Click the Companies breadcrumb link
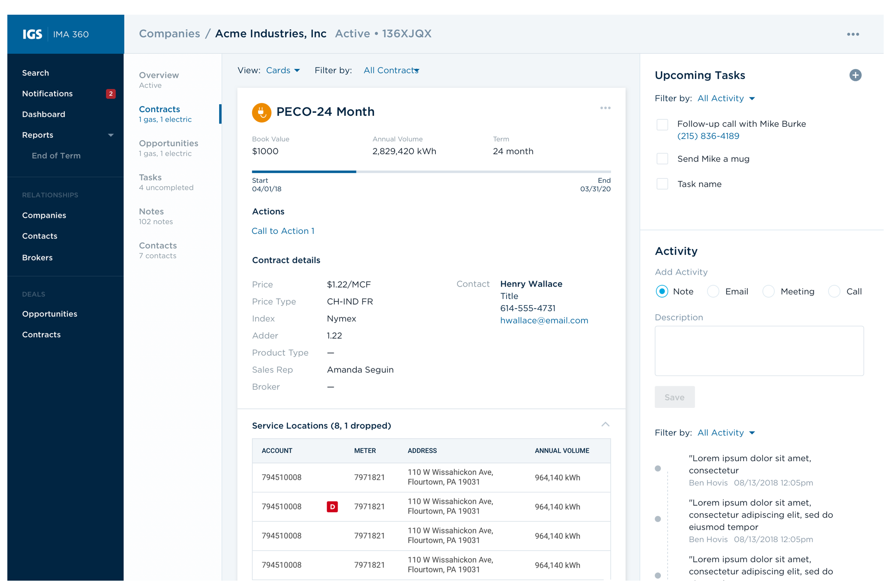The height and width of the screenshot is (588, 891). pos(169,34)
